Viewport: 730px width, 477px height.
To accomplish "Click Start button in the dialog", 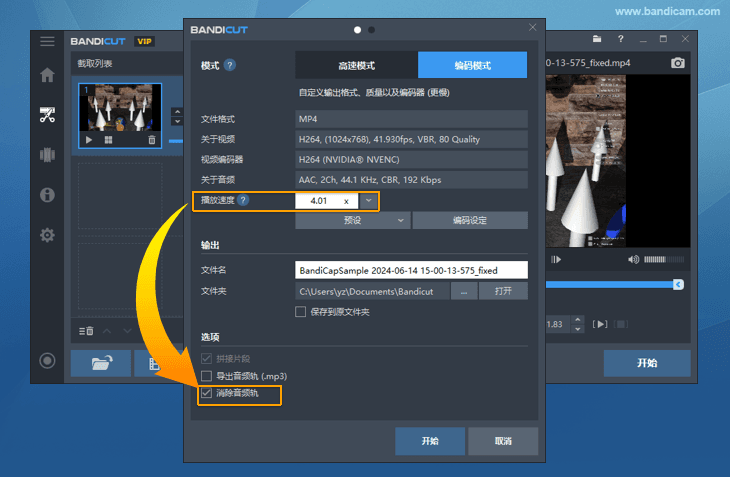I will (430, 441).
